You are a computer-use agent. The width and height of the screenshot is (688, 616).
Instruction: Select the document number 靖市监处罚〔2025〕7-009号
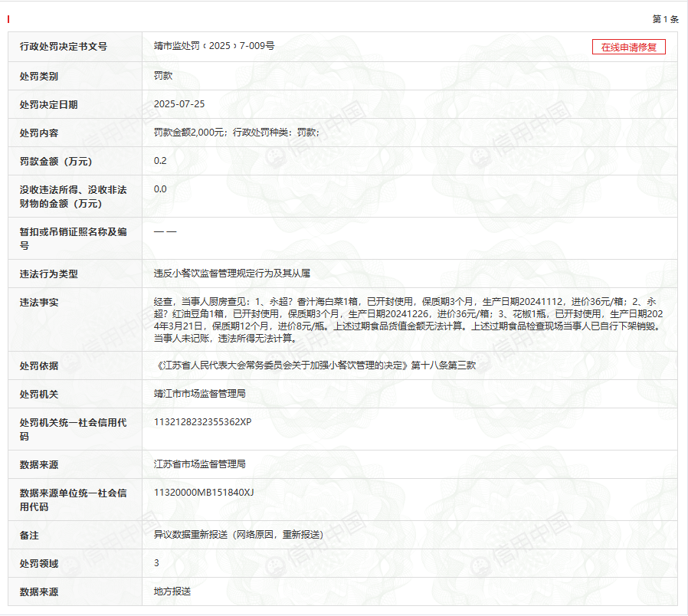pyautogui.click(x=214, y=46)
